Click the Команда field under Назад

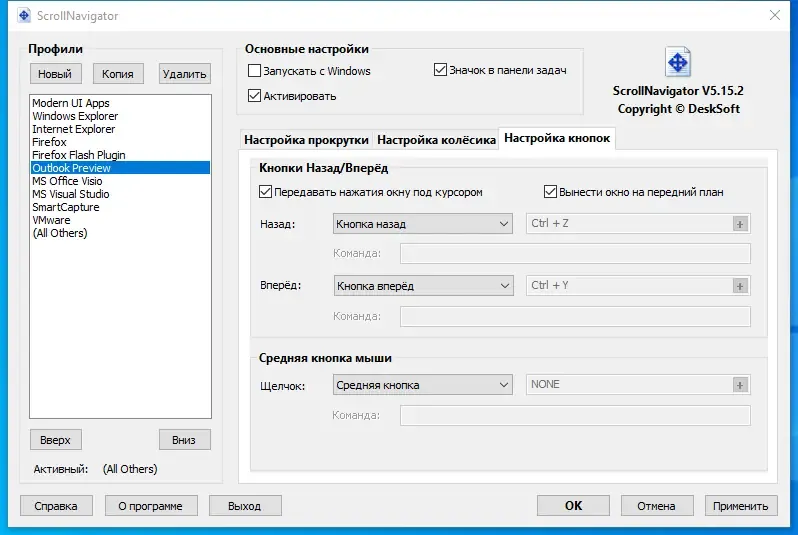(575, 254)
